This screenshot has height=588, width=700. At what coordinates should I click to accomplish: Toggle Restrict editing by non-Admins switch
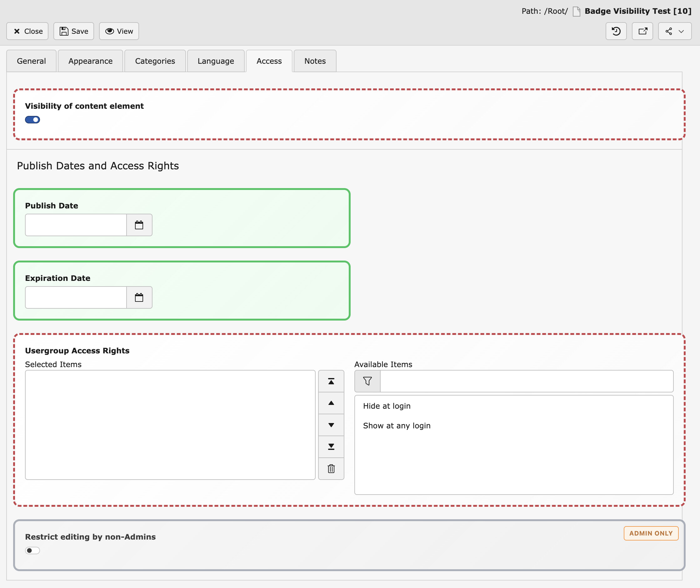coord(32,550)
